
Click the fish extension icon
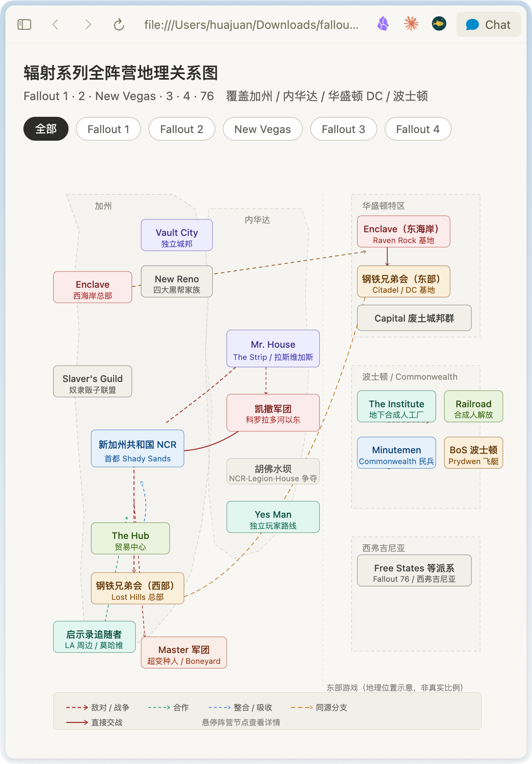439,24
